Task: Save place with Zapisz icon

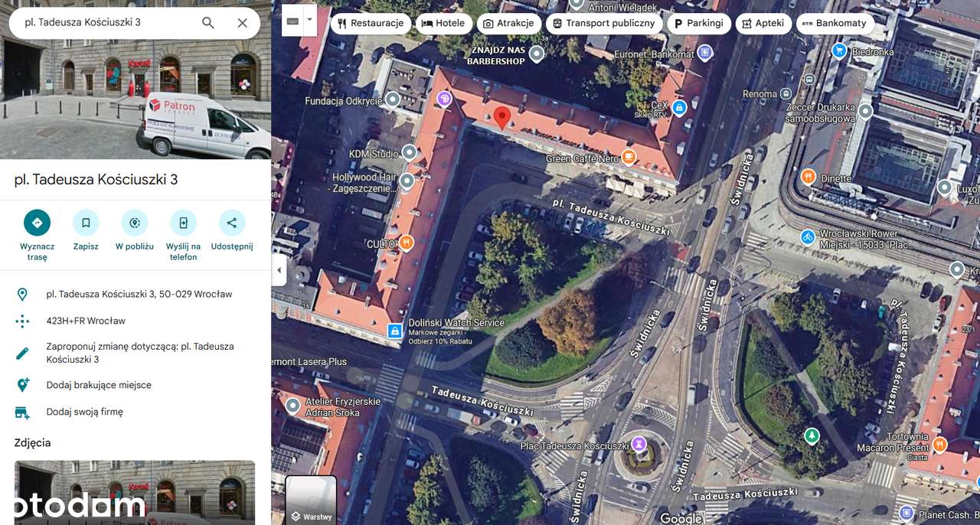Action: point(86,223)
